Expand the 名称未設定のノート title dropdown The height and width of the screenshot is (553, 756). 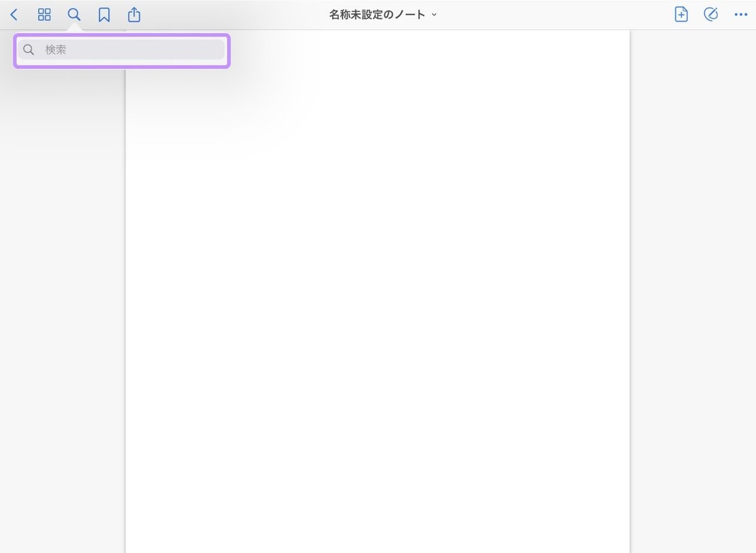383,15
